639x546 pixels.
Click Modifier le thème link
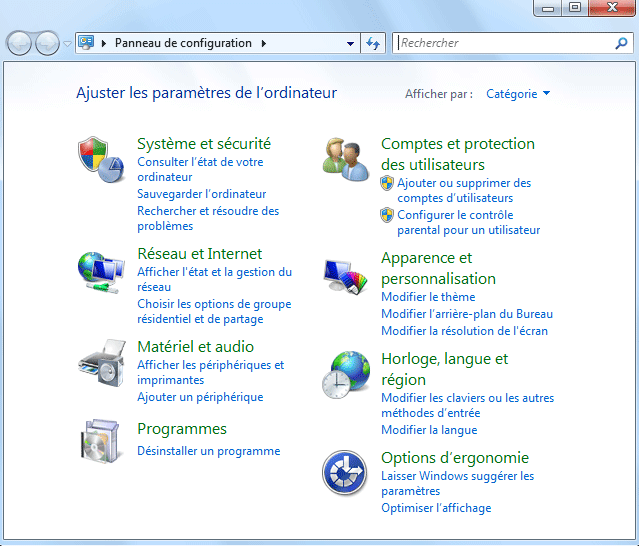tap(428, 297)
